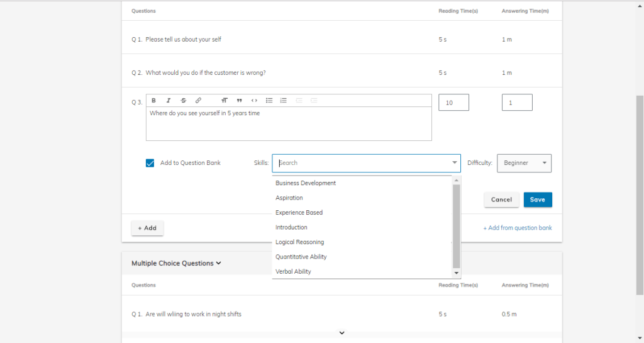Collapse the Skills dropdown using its arrow
The image size is (644, 343).
pyautogui.click(x=455, y=163)
